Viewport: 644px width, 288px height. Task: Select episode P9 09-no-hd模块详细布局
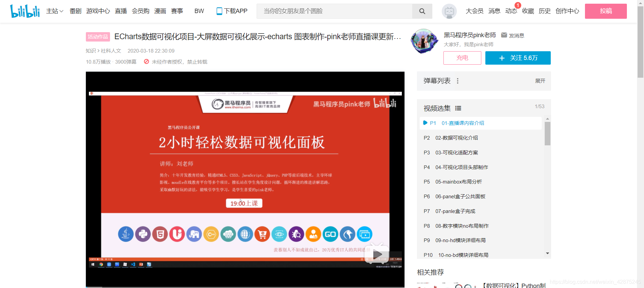(x=480, y=240)
